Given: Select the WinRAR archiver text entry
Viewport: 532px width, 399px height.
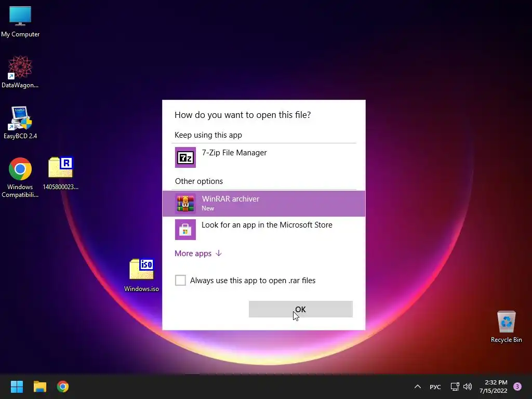Looking at the screenshot, I should [230, 199].
